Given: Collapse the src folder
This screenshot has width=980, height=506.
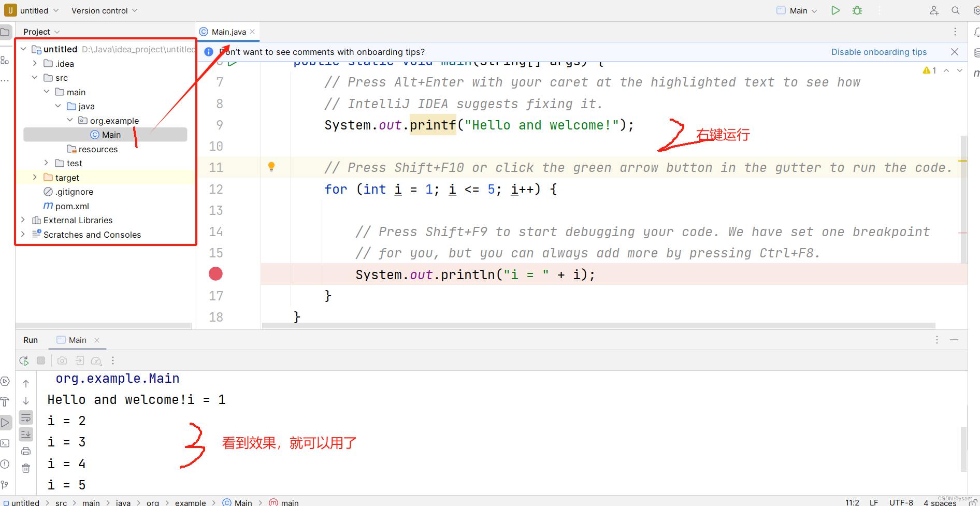Looking at the screenshot, I should [x=35, y=78].
